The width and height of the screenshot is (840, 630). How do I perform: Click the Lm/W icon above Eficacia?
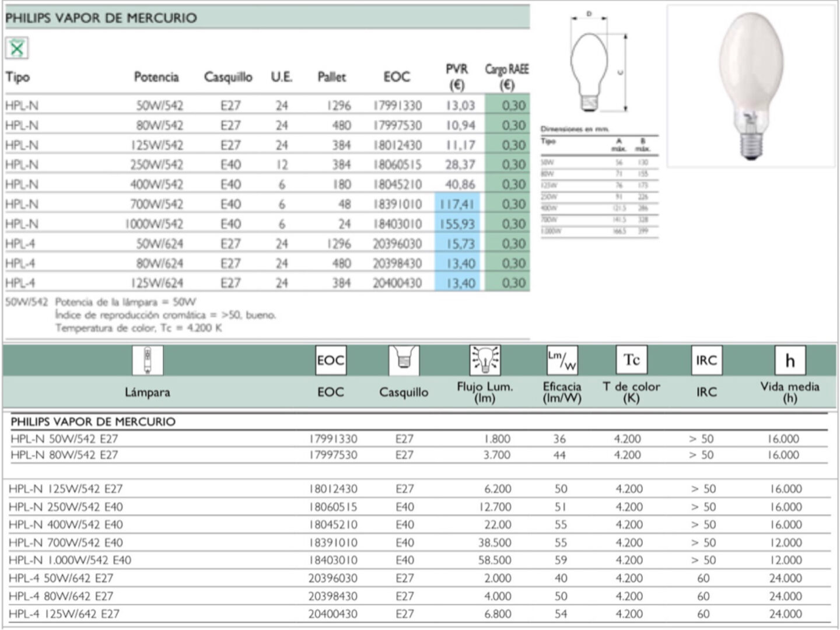click(x=562, y=360)
